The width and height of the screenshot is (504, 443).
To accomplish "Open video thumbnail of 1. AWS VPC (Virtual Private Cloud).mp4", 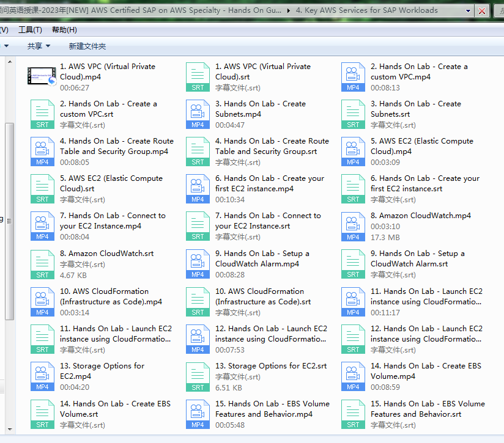I will 42,76.
